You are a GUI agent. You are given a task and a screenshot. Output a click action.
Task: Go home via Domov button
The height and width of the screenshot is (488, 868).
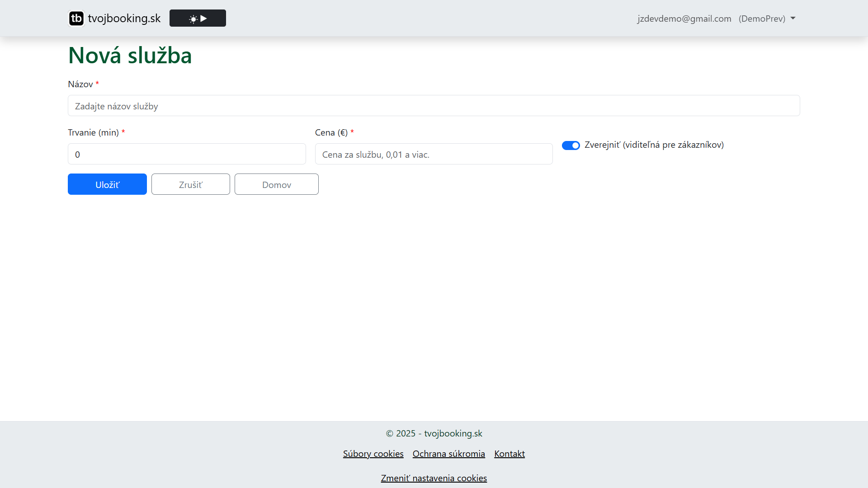[276, 184]
